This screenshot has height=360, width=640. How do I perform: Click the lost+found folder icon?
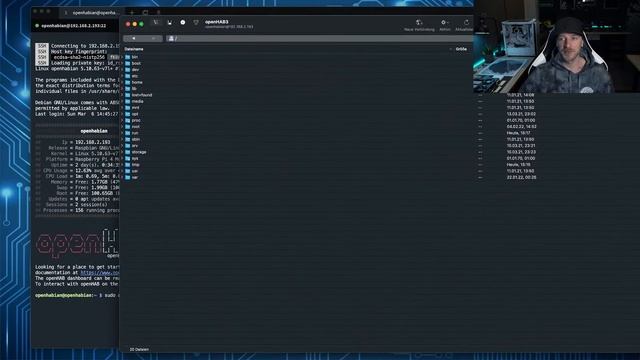128,95
